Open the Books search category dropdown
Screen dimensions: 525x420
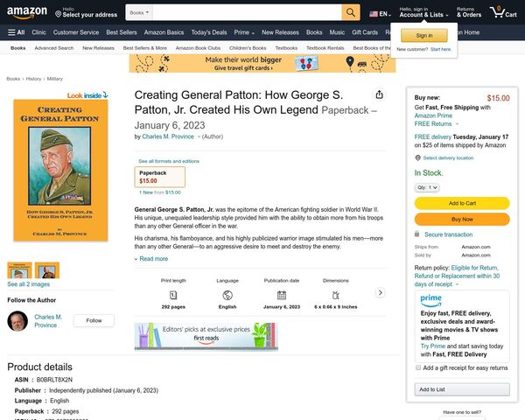(x=139, y=13)
